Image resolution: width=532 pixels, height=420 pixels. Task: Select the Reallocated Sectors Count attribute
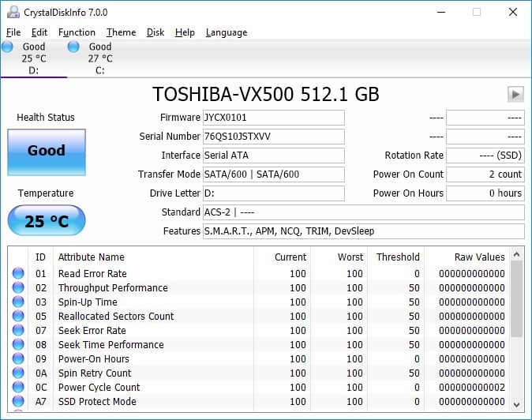click(x=116, y=317)
